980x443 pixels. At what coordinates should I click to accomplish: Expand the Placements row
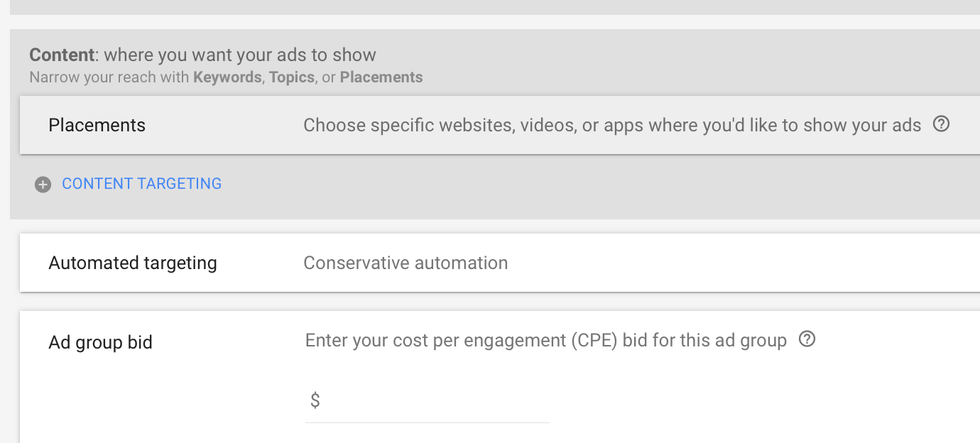500,126
